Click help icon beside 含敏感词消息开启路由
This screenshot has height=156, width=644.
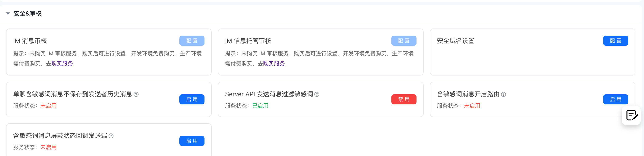point(503,94)
